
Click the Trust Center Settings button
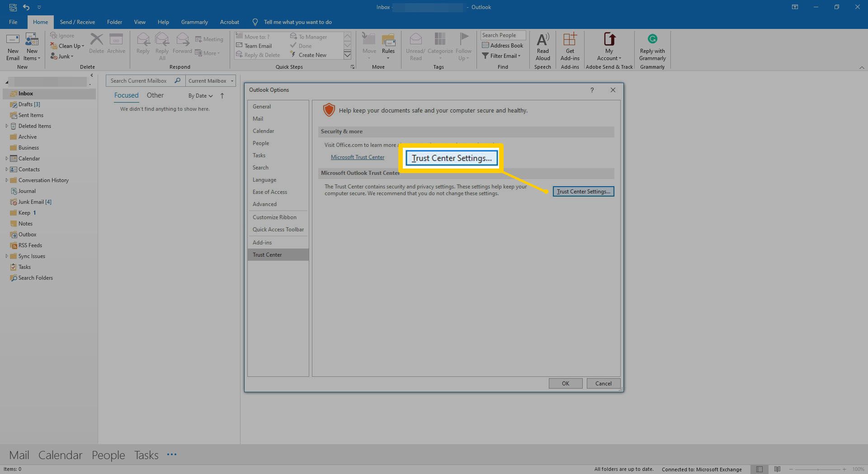click(x=583, y=192)
